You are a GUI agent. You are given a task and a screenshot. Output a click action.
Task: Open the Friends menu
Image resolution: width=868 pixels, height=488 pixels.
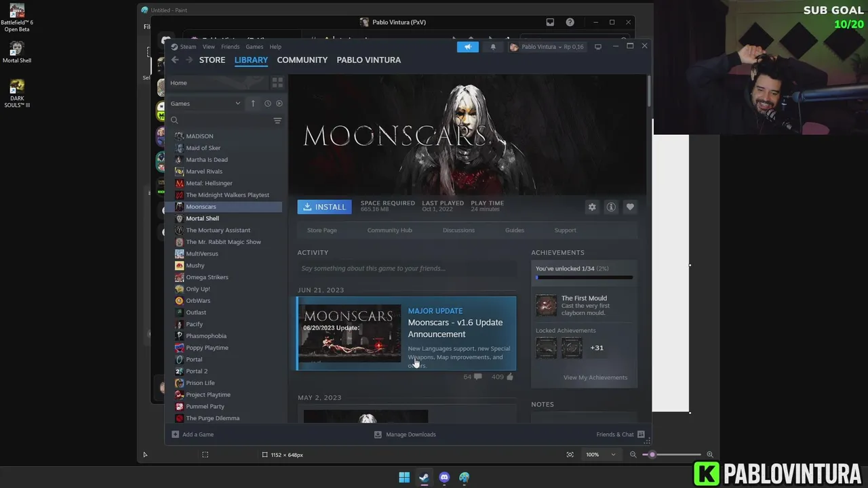coord(230,47)
